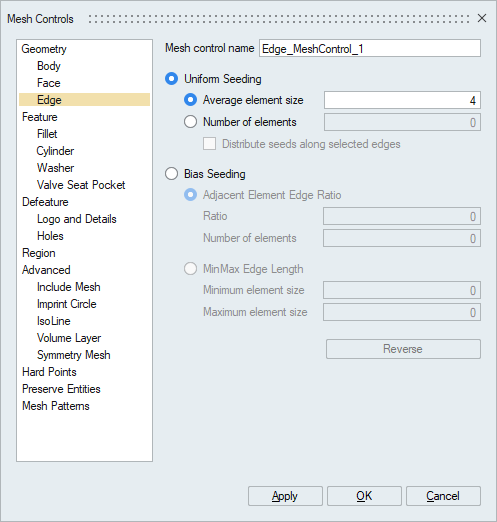This screenshot has width=497, height=522.
Task: Close the Mesh Controls panel
Action: [x=482, y=18]
